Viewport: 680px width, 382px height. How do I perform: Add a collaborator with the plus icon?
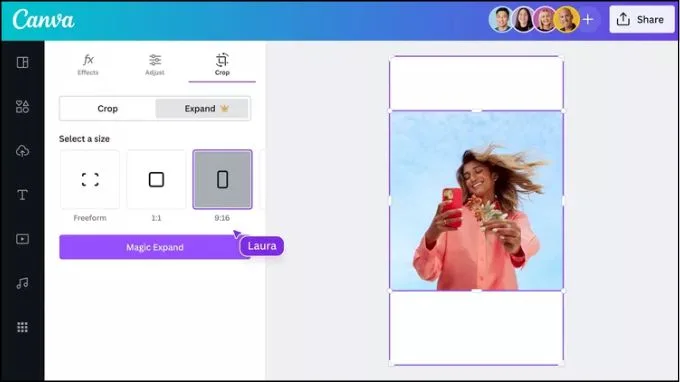point(588,20)
